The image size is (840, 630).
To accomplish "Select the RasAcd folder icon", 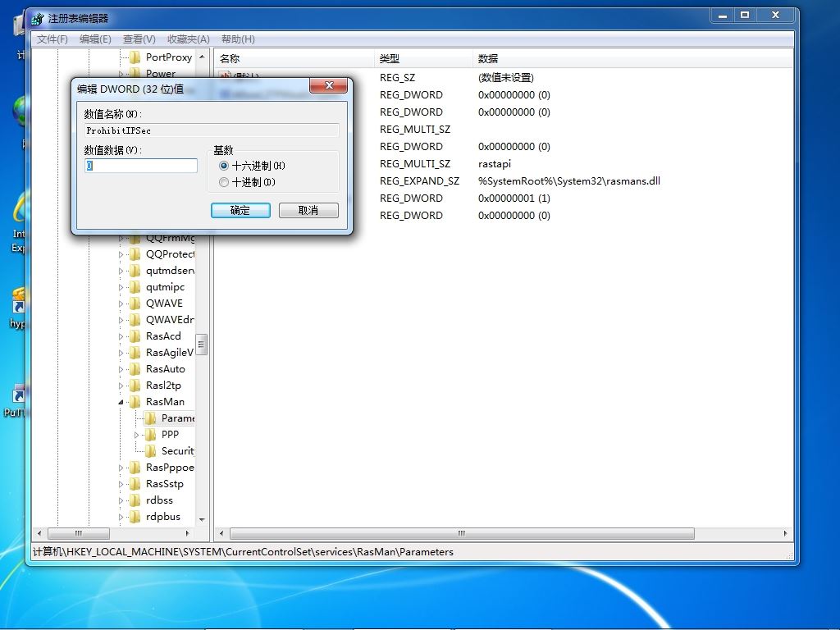I will pos(135,336).
